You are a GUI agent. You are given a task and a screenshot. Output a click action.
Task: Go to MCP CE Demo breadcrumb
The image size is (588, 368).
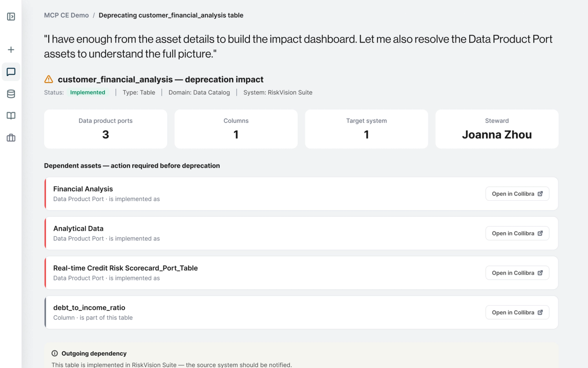click(67, 15)
